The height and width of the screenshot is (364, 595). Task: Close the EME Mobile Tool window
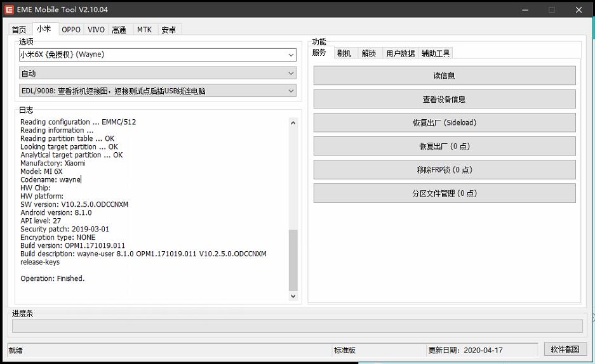coord(578,10)
